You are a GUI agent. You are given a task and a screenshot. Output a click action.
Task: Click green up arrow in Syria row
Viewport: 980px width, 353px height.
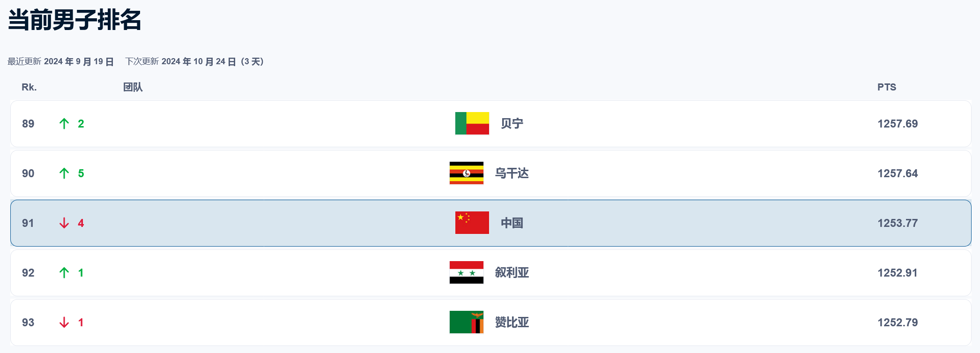pyautogui.click(x=64, y=272)
